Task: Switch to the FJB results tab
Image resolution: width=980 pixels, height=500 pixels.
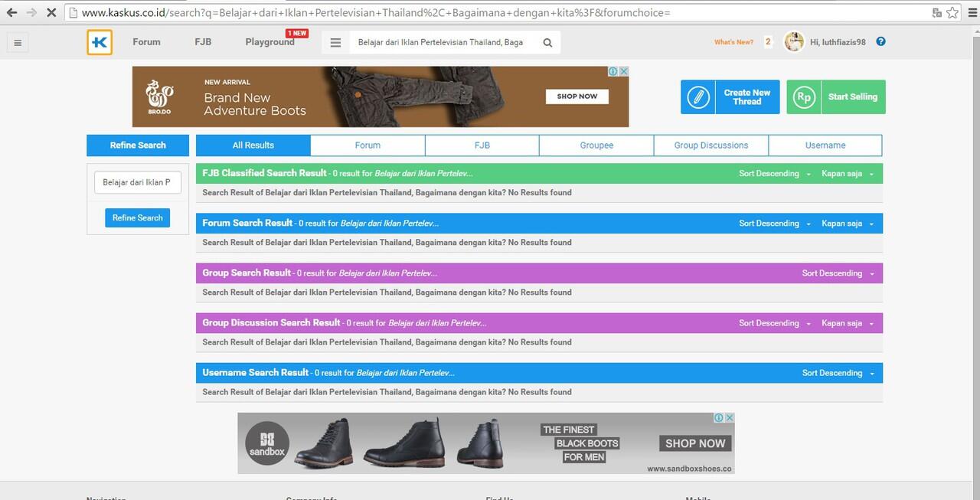Action: click(x=482, y=145)
